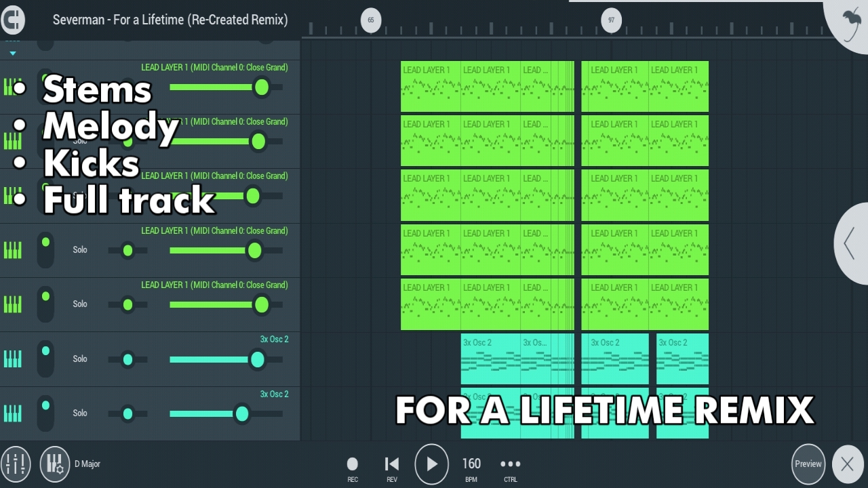Click the fifth 'LEAD LAYER 1 (MIDI Channel 0: Close Grand)' label

point(214,285)
